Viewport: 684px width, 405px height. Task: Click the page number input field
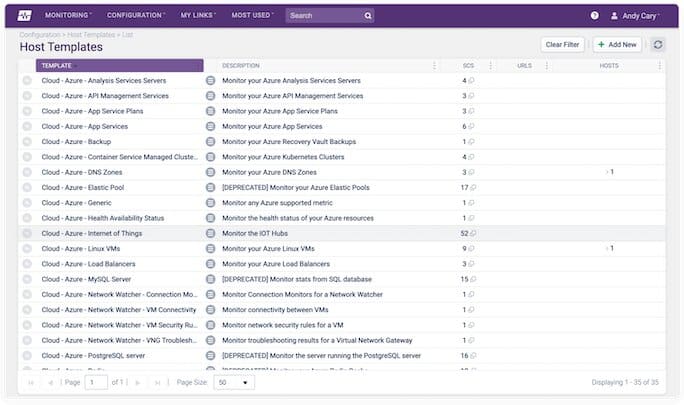pyautogui.click(x=96, y=382)
